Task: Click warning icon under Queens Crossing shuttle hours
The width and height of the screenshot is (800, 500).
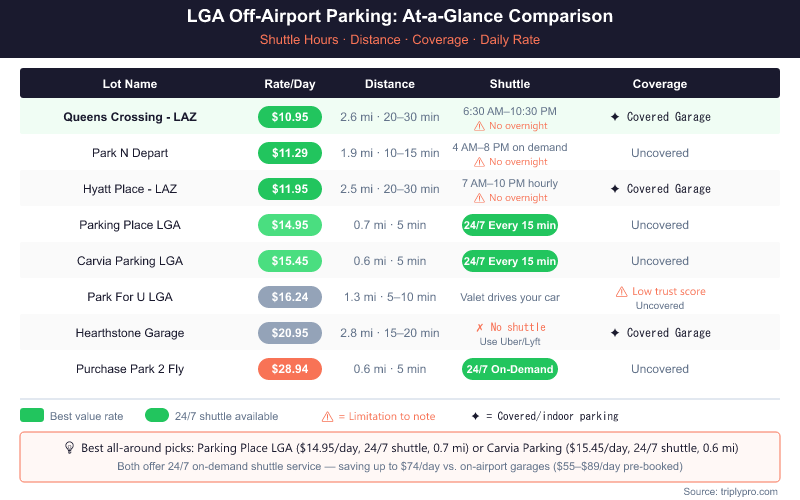Action: [479, 126]
